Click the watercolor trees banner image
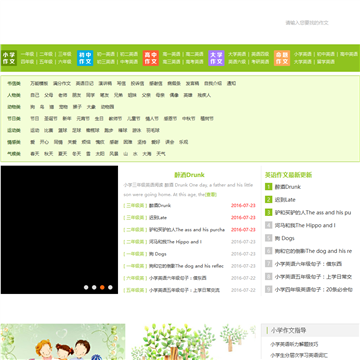The width and height of the screenshot is (360, 360). 193,342
